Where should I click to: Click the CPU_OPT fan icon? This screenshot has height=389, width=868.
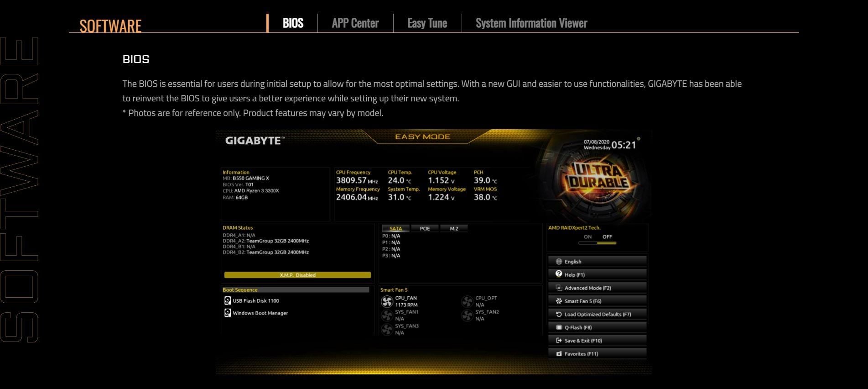coord(467,301)
